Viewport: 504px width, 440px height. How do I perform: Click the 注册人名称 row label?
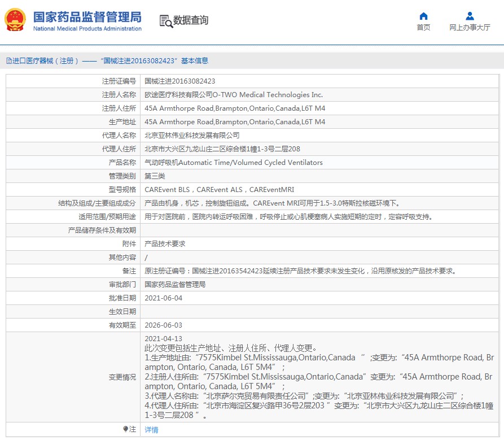click(x=119, y=94)
